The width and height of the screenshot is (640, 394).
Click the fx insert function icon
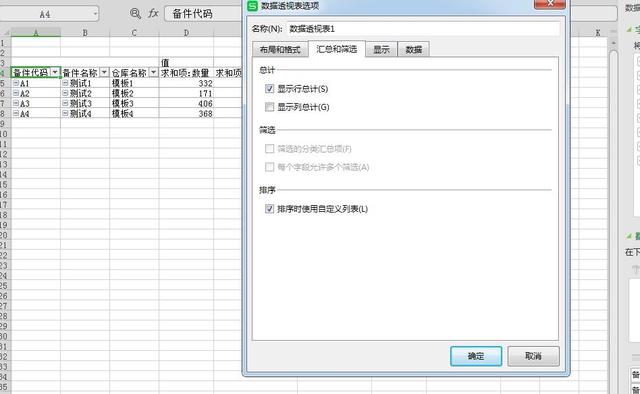[153, 13]
